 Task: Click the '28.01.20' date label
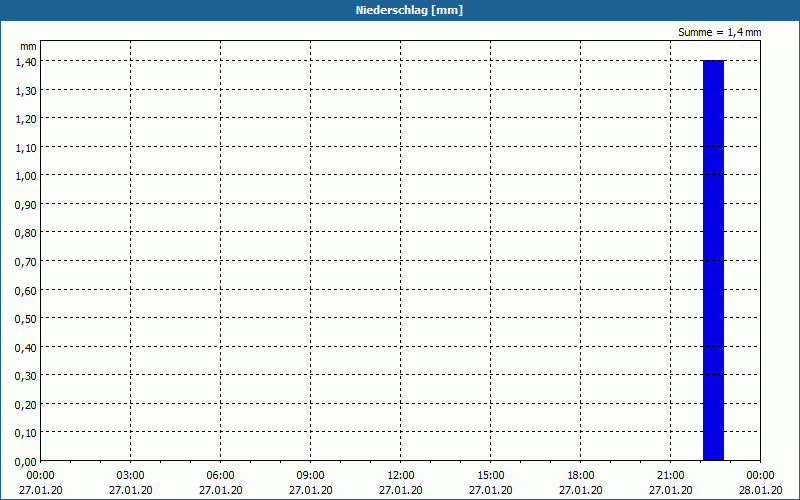click(x=761, y=490)
